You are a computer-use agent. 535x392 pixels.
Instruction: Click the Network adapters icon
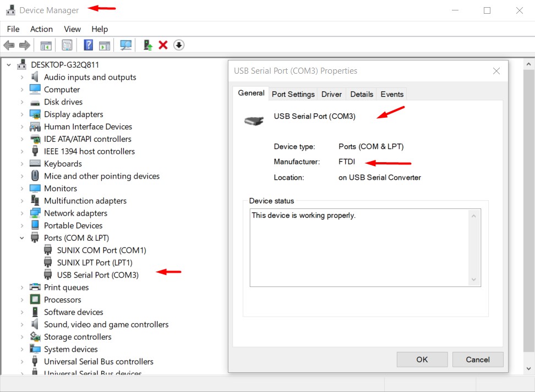[x=35, y=213]
